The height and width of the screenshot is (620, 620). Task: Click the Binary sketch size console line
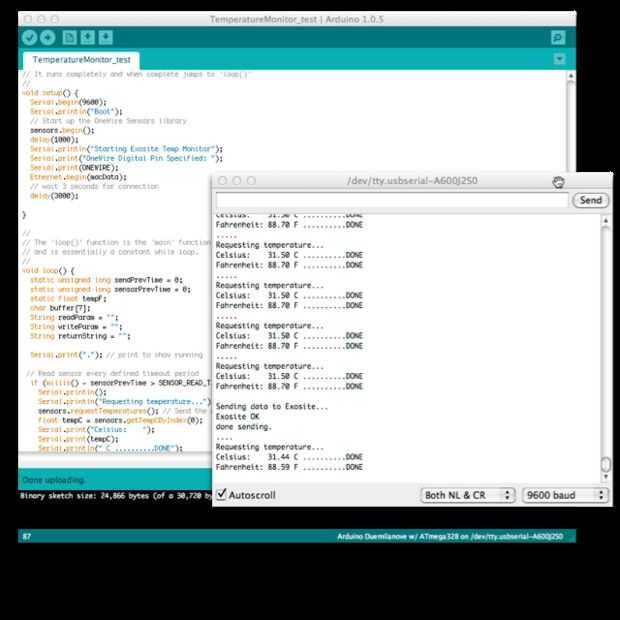click(116, 496)
